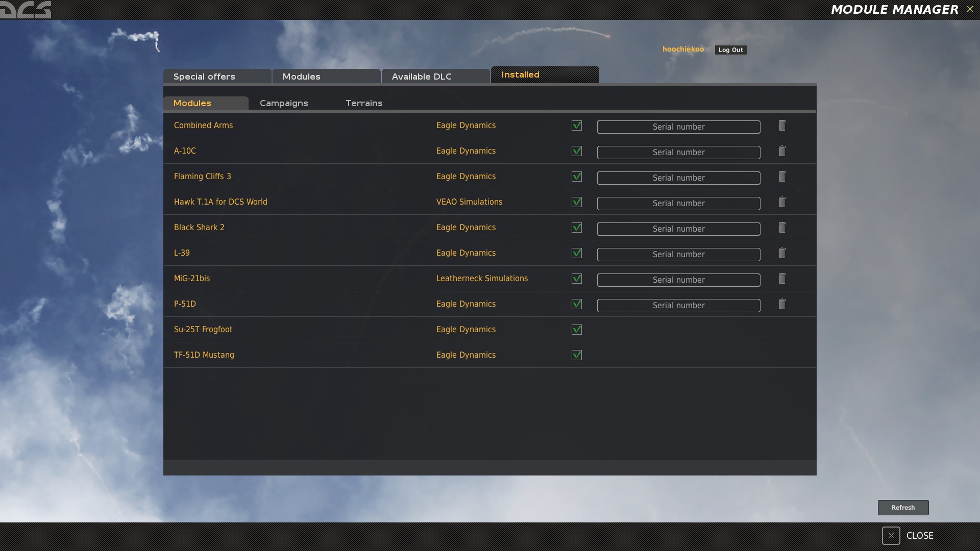Remove Flaming Cliffs 3 with its trash icon

(782, 177)
